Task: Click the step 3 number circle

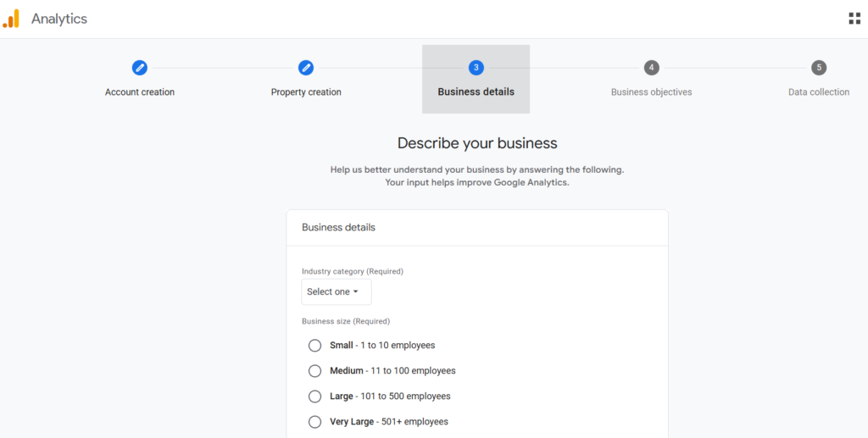Action: pos(476,68)
